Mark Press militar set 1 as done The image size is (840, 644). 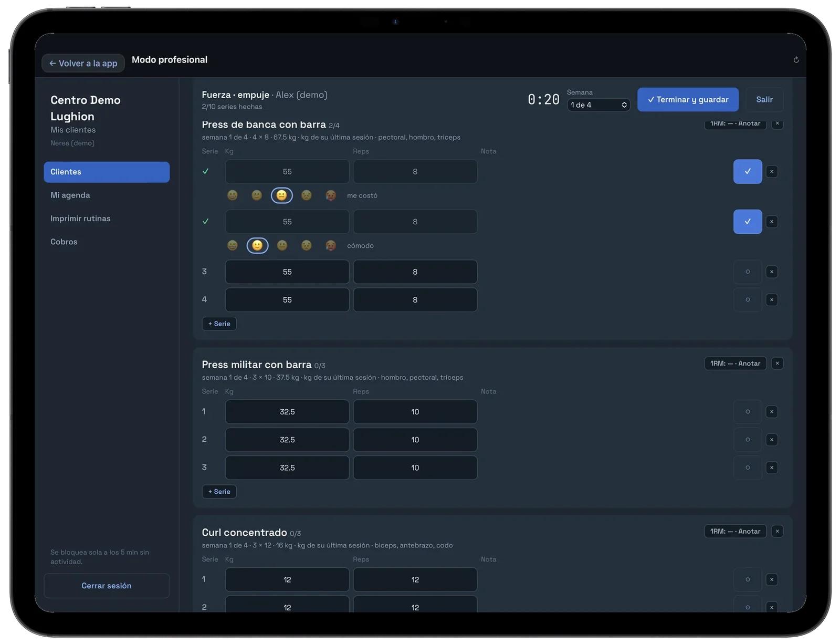pos(748,411)
